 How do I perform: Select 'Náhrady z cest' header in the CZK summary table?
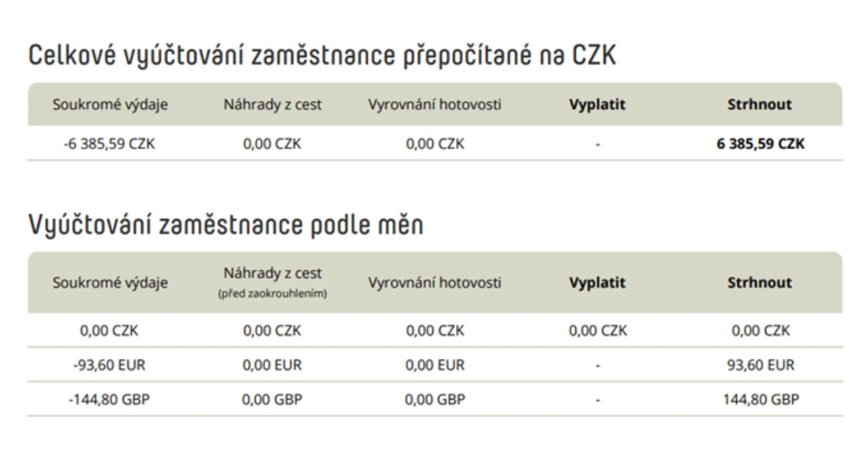tap(272, 105)
